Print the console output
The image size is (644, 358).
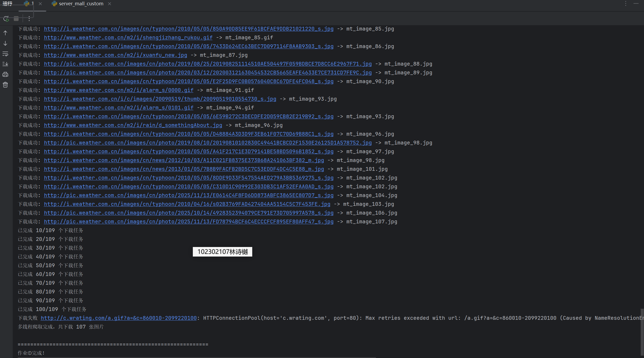tap(5, 75)
